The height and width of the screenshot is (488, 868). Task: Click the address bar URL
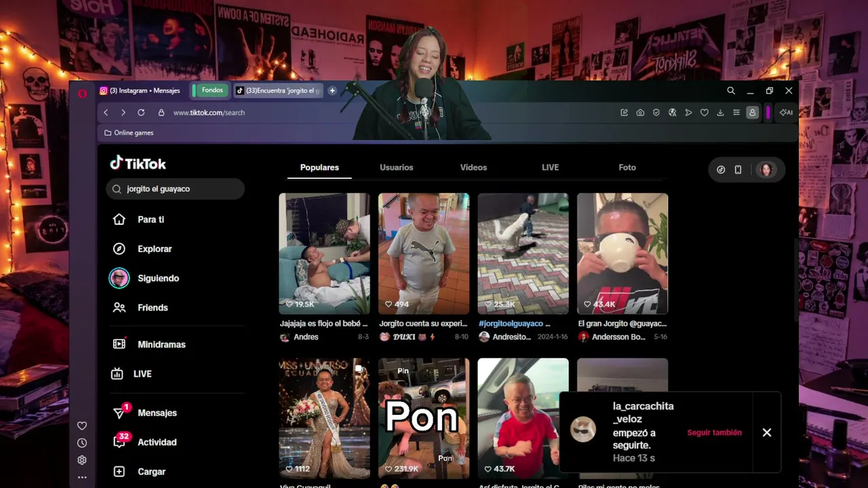point(209,113)
